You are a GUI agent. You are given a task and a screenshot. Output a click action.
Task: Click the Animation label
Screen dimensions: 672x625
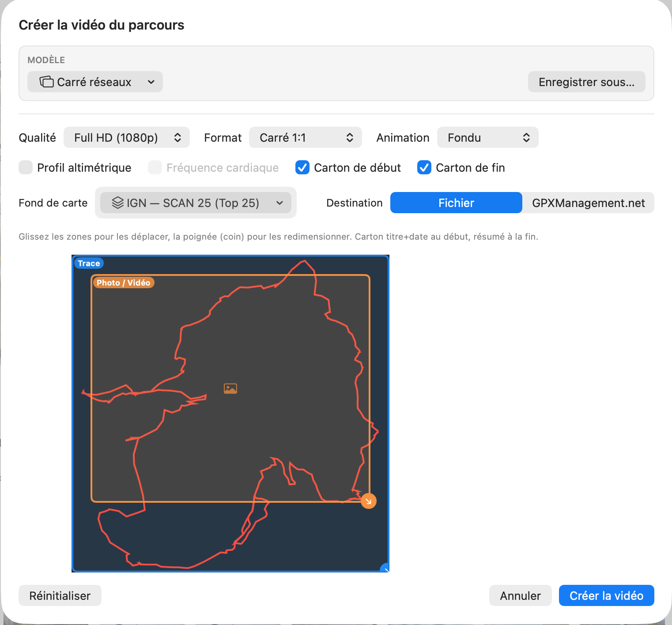403,138
